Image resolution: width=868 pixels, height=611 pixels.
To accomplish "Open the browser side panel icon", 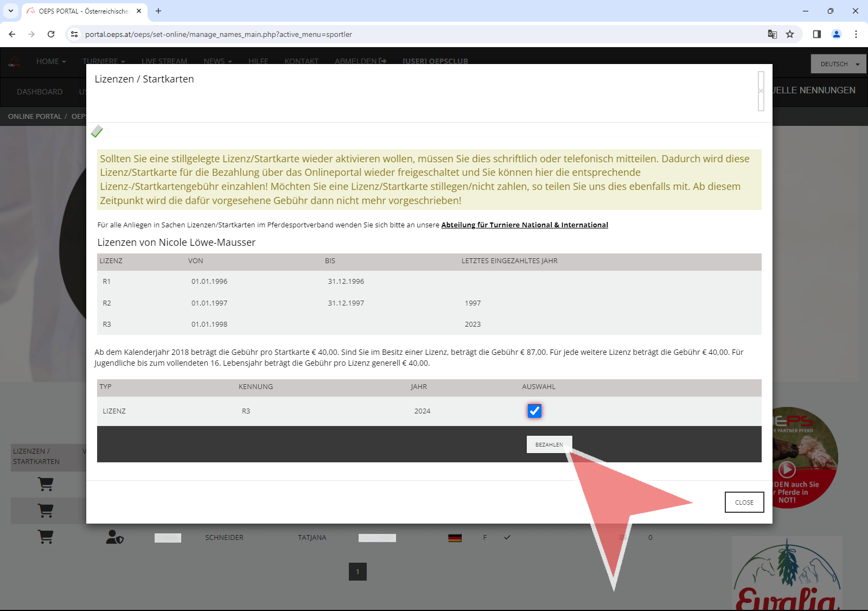I will coord(816,34).
